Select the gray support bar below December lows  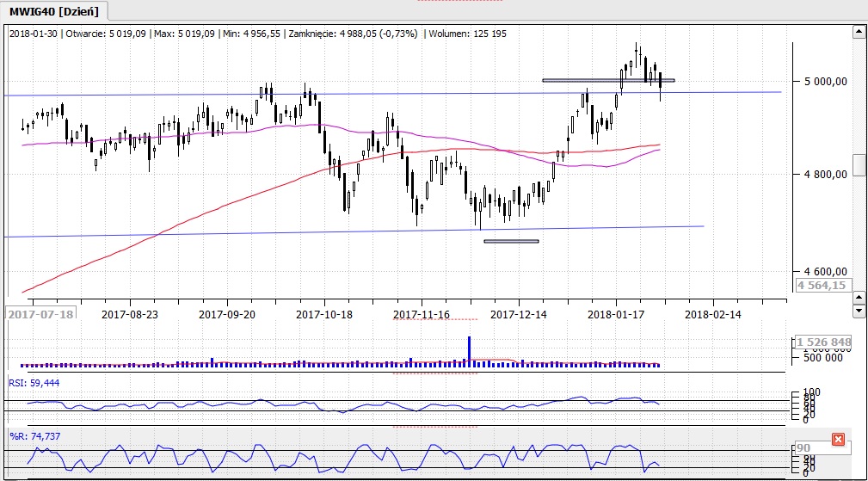click(x=511, y=241)
